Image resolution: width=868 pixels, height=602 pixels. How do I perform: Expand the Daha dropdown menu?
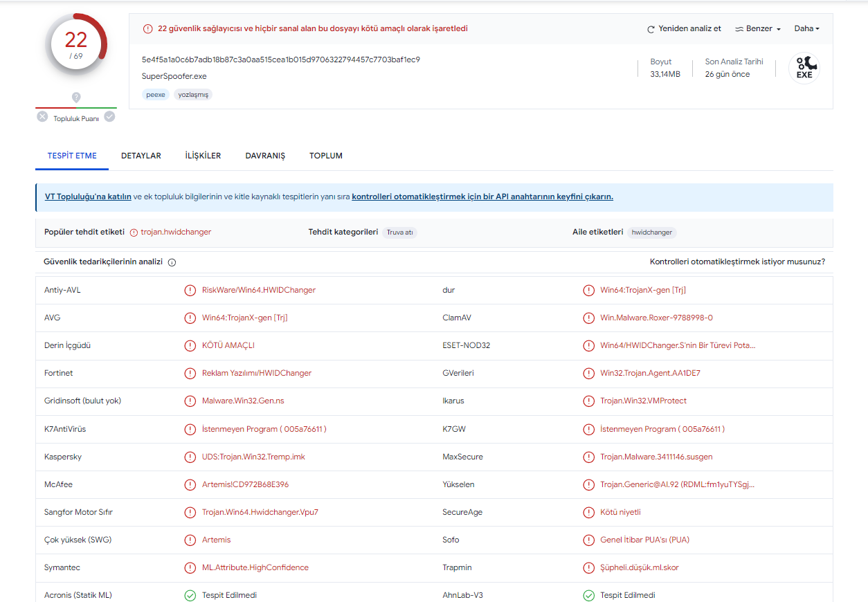(806, 29)
